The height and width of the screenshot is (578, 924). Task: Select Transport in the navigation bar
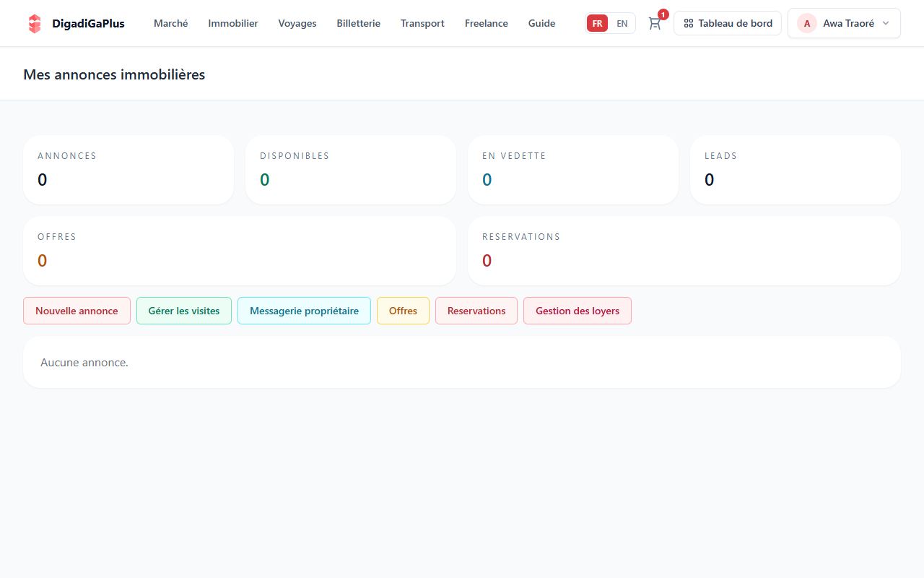pyautogui.click(x=422, y=23)
